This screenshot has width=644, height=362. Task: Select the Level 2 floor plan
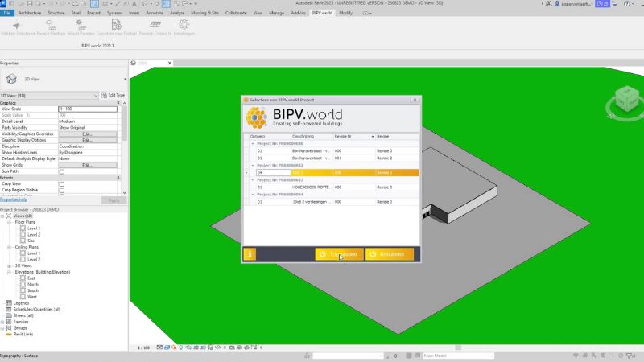click(x=34, y=234)
